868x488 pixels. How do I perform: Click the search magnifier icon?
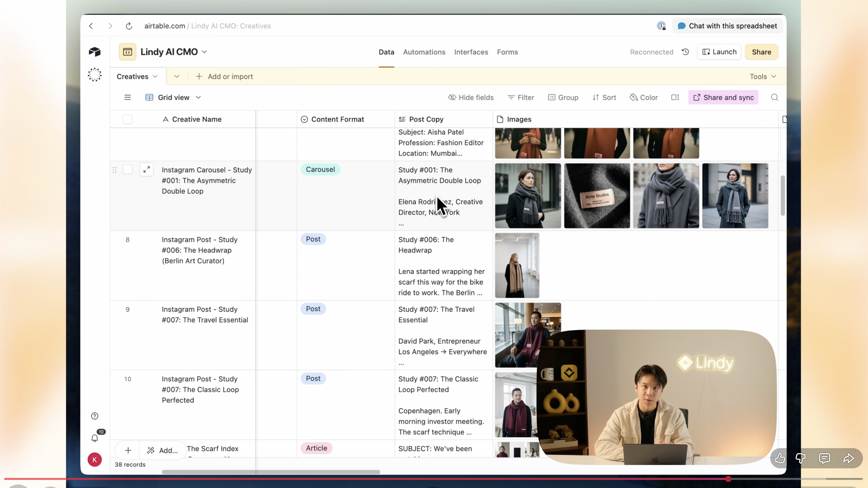pyautogui.click(x=774, y=97)
